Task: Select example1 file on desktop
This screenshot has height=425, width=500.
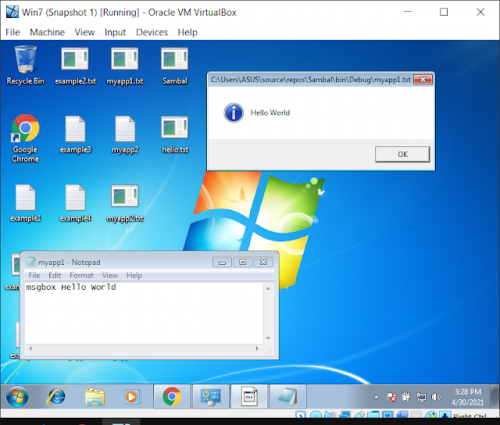Action: (x=25, y=203)
